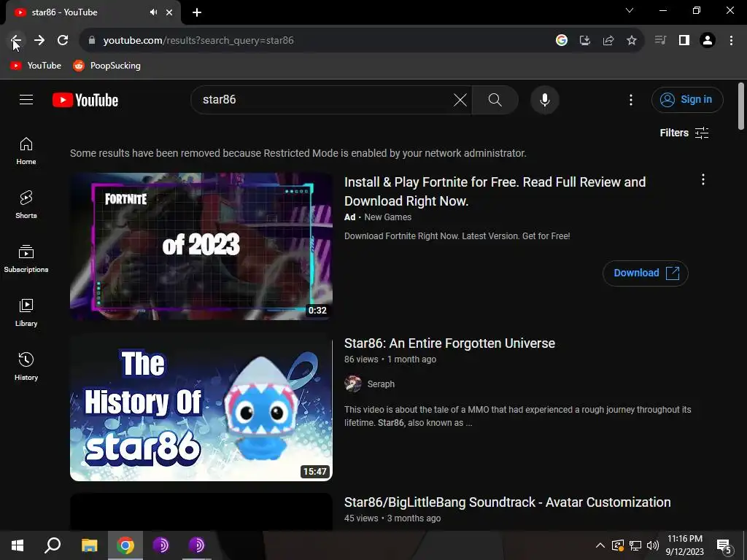Go back using the browser back arrow
This screenshot has height=560, width=747.
(16, 41)
